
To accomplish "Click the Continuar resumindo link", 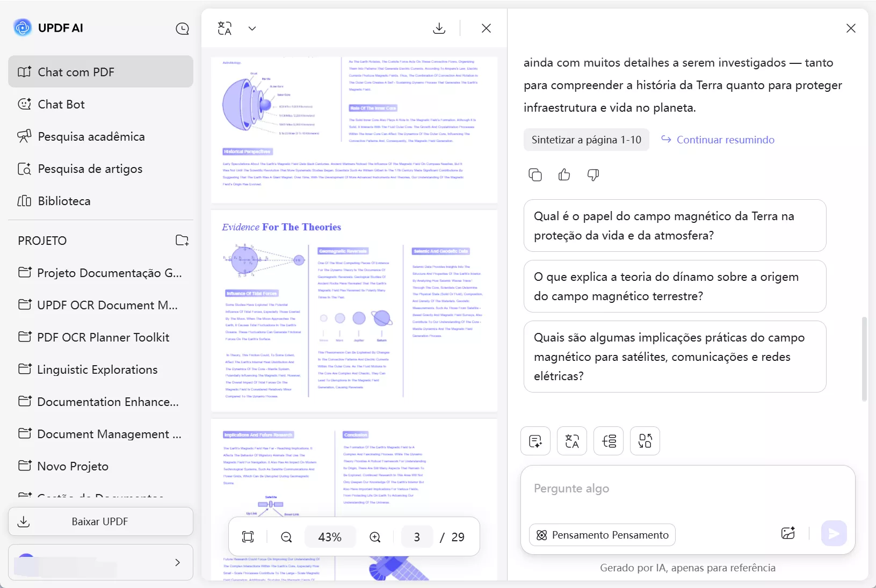I will click(725, 140).
